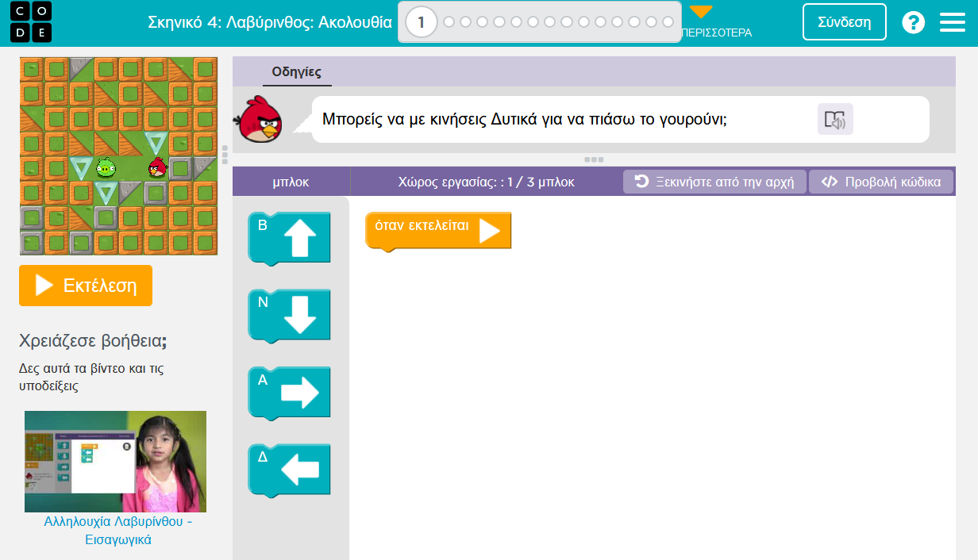Open the help question mark icon
Image resolution: width=978 pixels, height=560 pixels.
[x=913, y=22]
